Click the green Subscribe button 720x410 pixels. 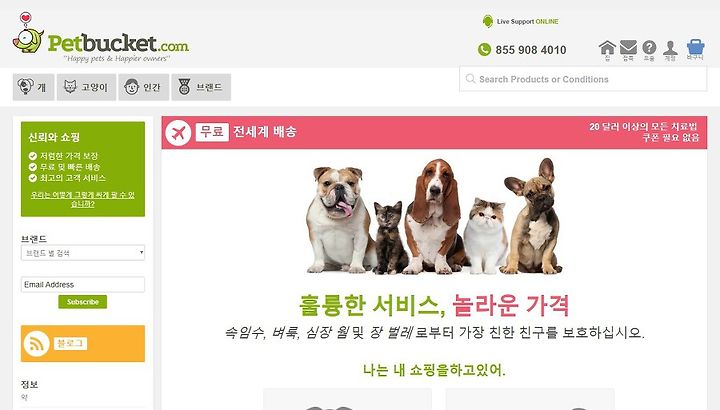tap(83, 302)
